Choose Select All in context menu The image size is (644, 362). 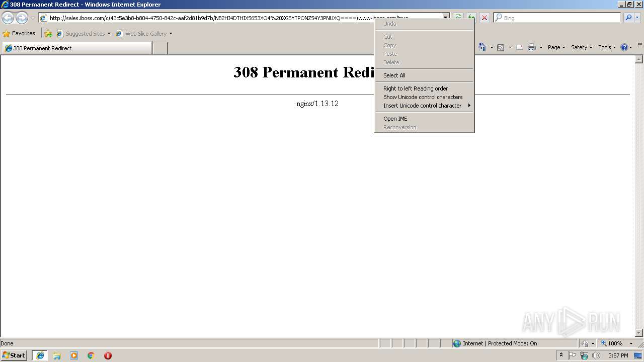[x=424, y=75]
